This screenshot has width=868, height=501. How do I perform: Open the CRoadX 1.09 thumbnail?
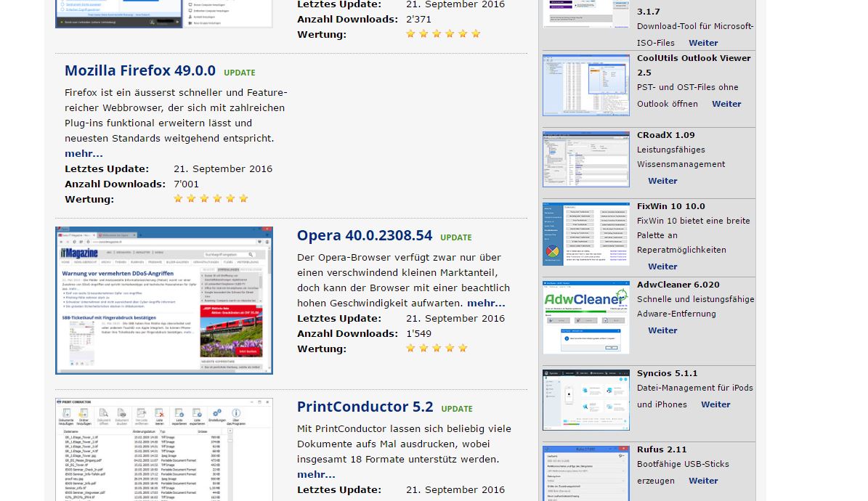(586, 160)
